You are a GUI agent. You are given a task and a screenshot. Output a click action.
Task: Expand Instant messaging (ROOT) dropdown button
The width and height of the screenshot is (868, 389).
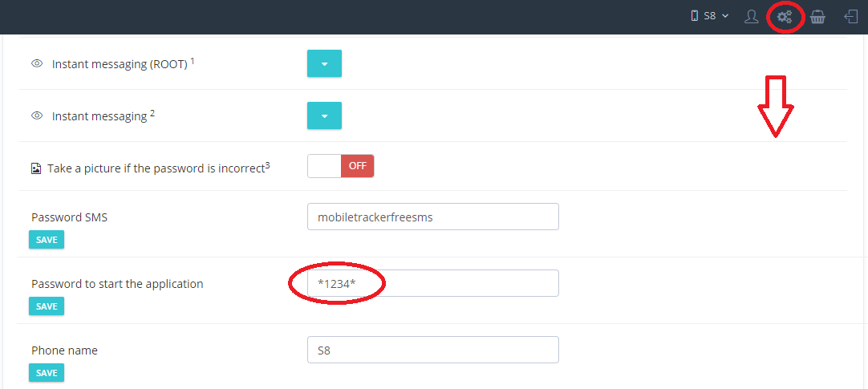[324, 63]
